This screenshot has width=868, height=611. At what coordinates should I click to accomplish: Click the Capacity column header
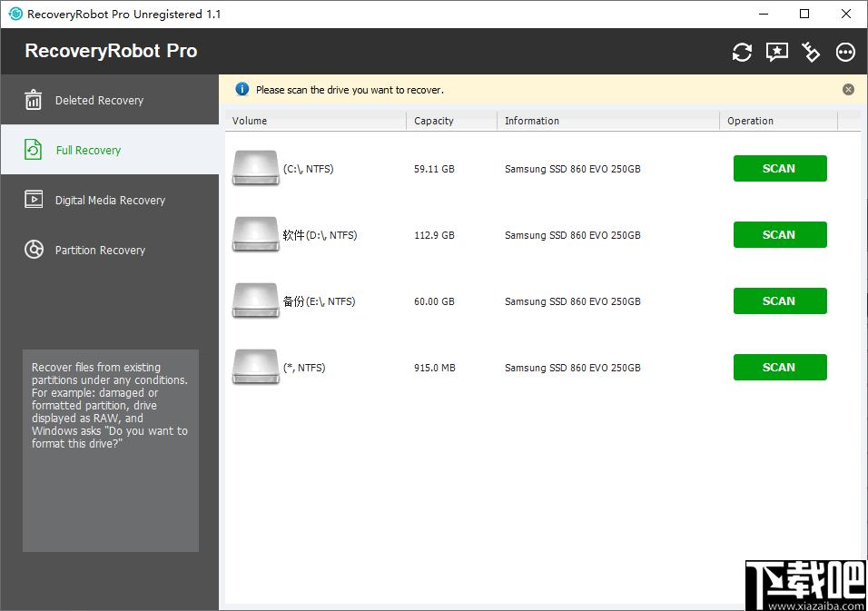point(452,121)
